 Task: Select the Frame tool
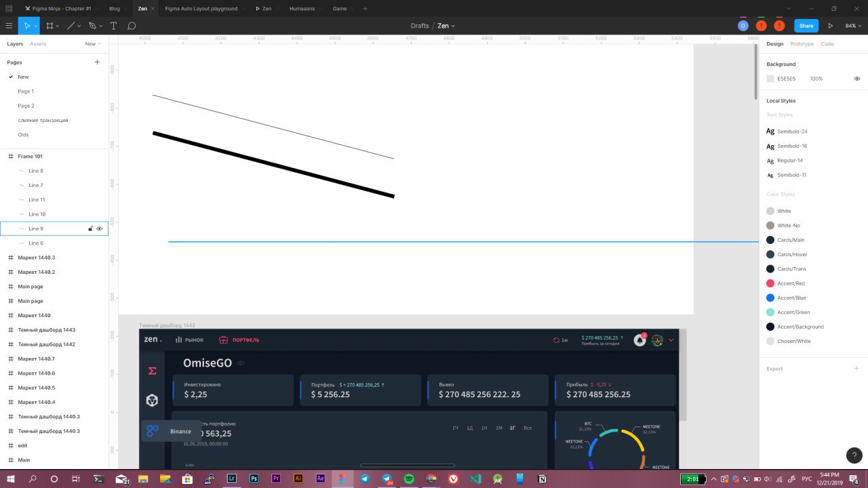50,26
